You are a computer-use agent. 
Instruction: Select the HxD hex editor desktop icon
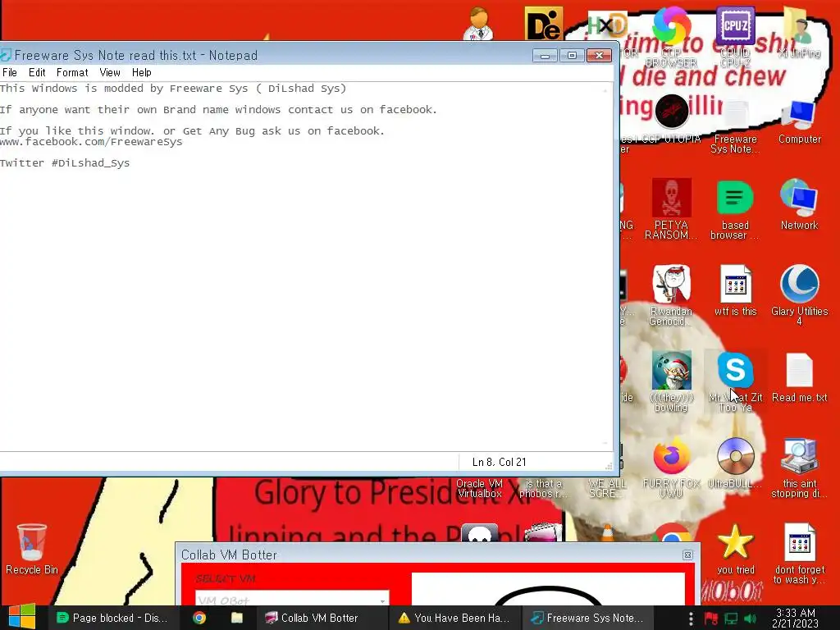(x=607, y=25)
